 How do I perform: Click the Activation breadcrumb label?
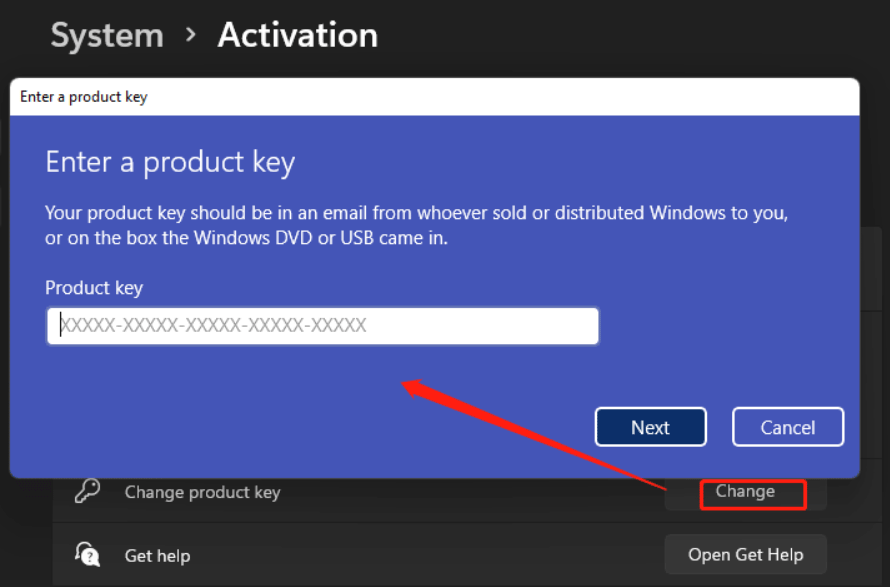[297, 35]
